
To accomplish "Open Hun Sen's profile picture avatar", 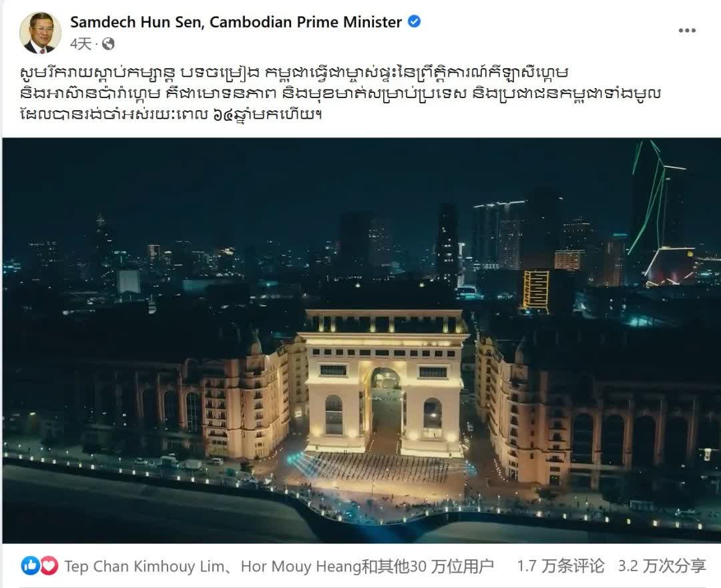I will coord(40,33).
